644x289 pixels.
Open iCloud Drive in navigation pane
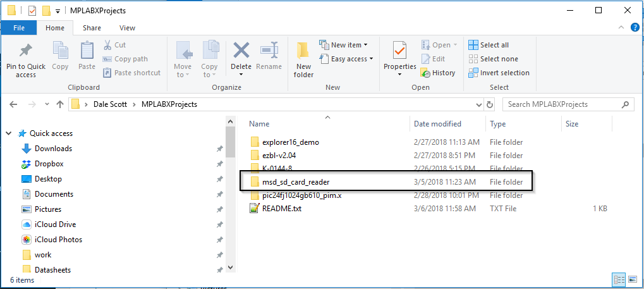55,224
